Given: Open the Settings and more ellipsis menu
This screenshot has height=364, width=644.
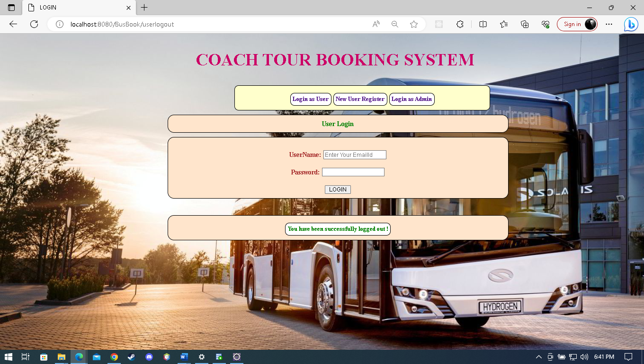Looking at the screenshot, I should tap(609, 24).
